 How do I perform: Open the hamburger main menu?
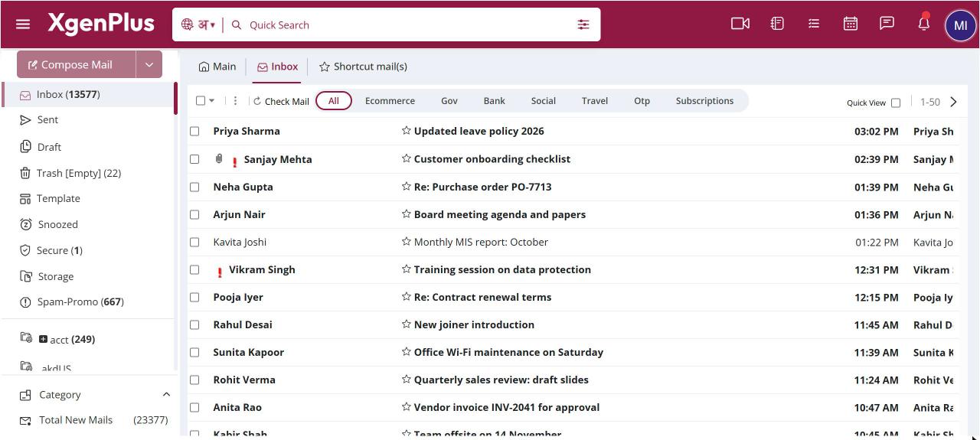point(23,24)
